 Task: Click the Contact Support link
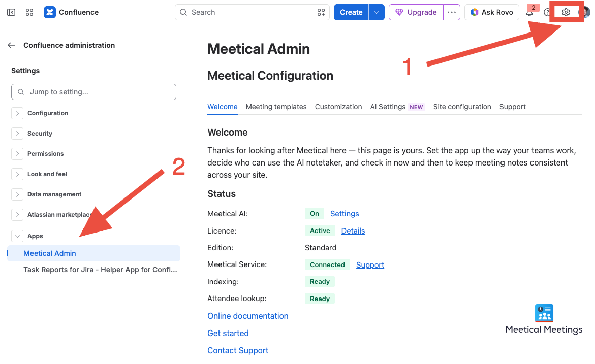(238, 350)
